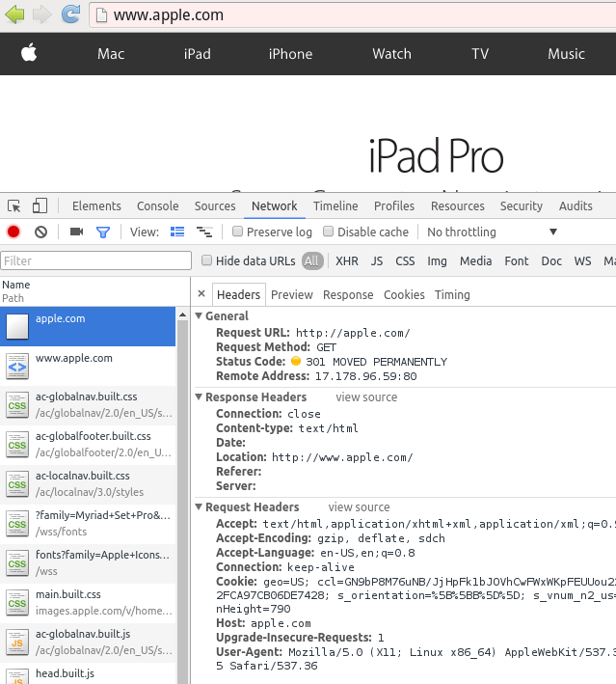The image size is (616, 684).
Task: Click the www.apple.com address bar
Action: (352, 15)
